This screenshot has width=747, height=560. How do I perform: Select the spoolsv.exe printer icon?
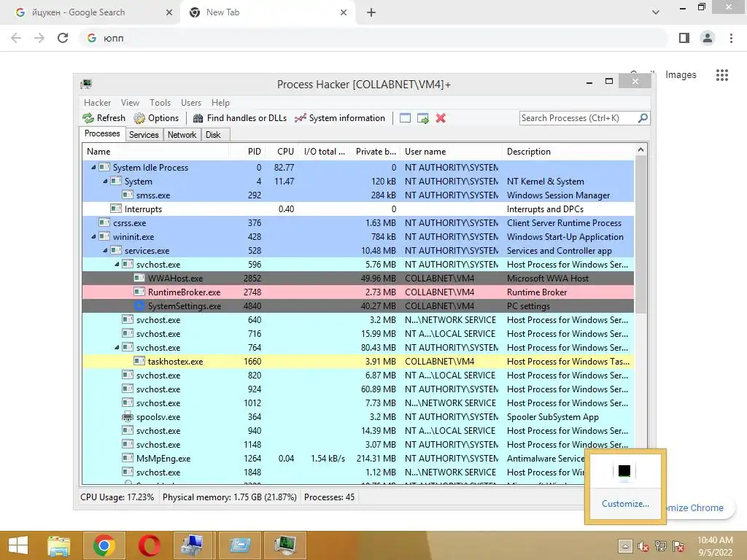(127, 416)
